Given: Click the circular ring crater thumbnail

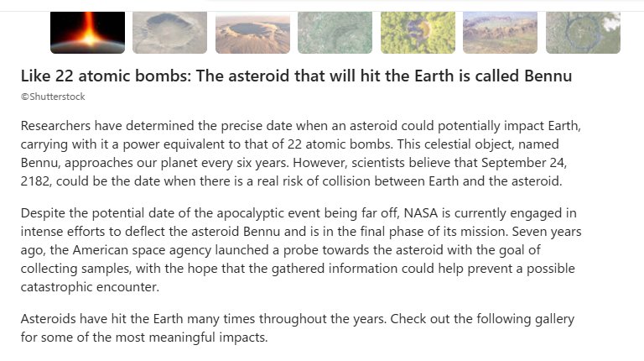Looking at the screenshot, I should (x=583, y=32).
